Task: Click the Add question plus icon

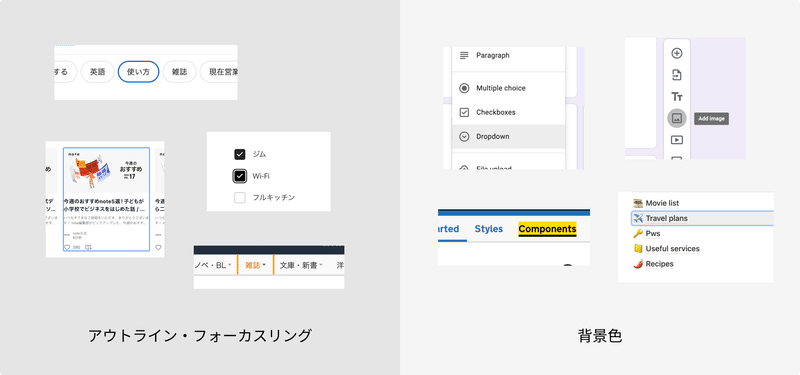Action: [677, 53]
